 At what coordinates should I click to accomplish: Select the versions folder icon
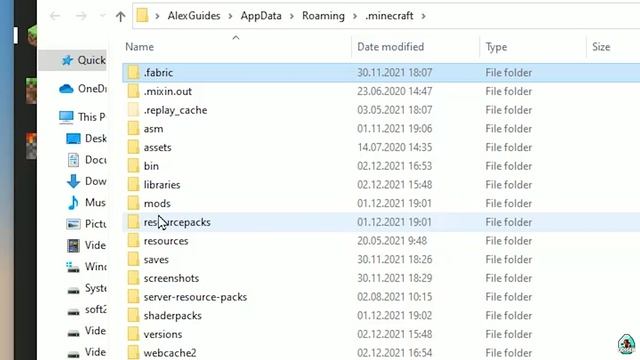tap(133, 334)
